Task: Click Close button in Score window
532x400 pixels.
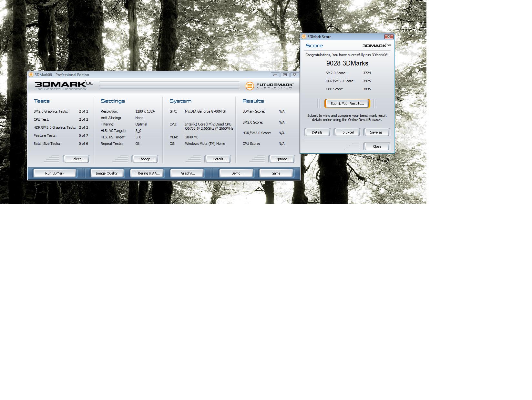Action: [377, 146]
